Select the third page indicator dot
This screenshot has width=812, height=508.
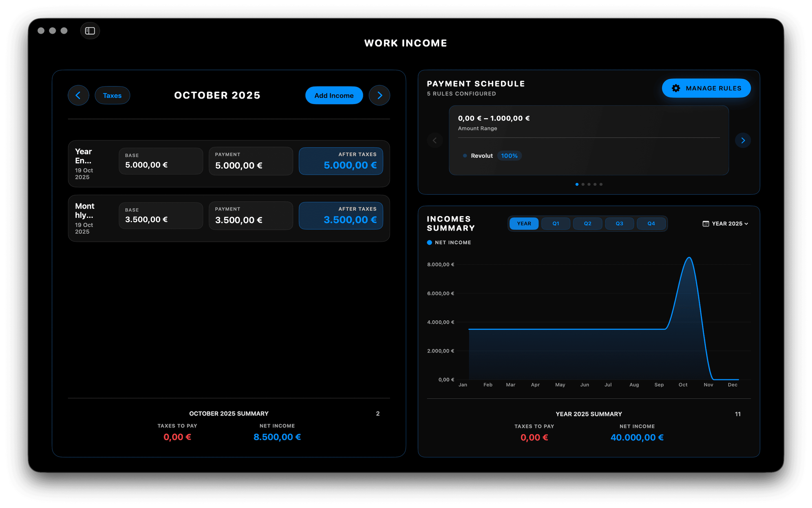point(589,184)
